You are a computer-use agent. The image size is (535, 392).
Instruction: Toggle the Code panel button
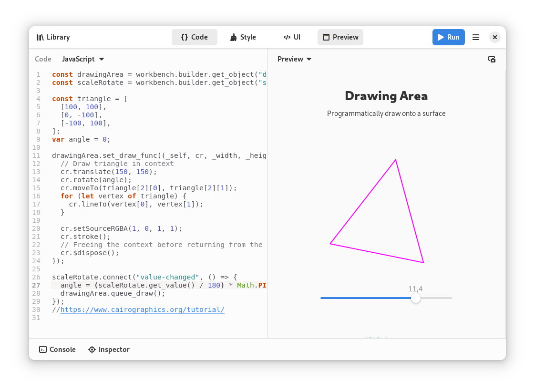(195, 37)
